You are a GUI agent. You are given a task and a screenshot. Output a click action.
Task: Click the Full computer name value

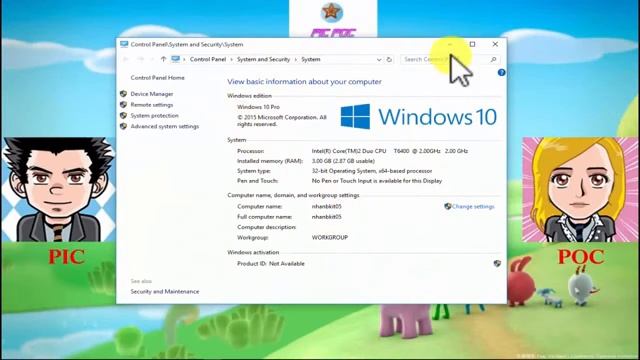point(327,217)
